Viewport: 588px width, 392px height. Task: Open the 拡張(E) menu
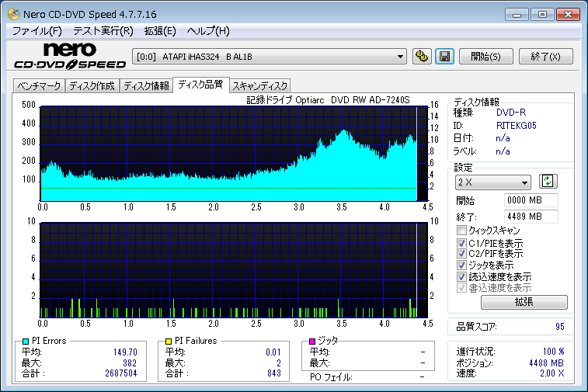tap(160, 31)
